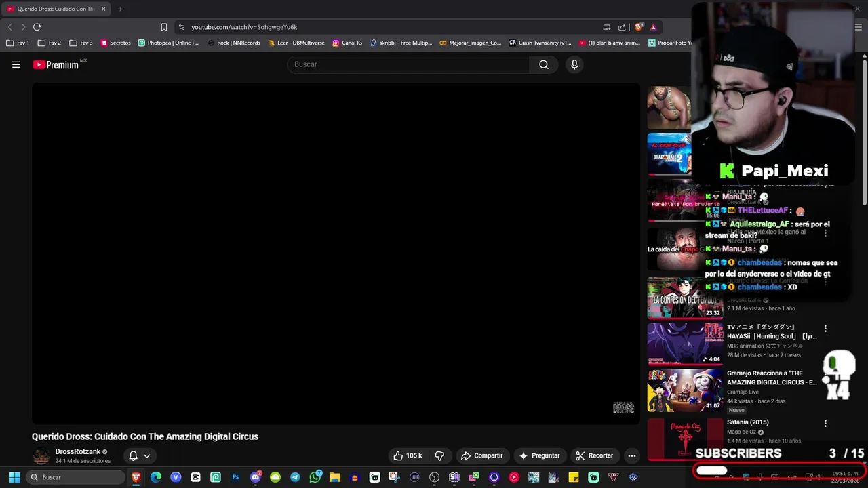
Task: Open more actions three-dot button under video
Action: [631, 455]
